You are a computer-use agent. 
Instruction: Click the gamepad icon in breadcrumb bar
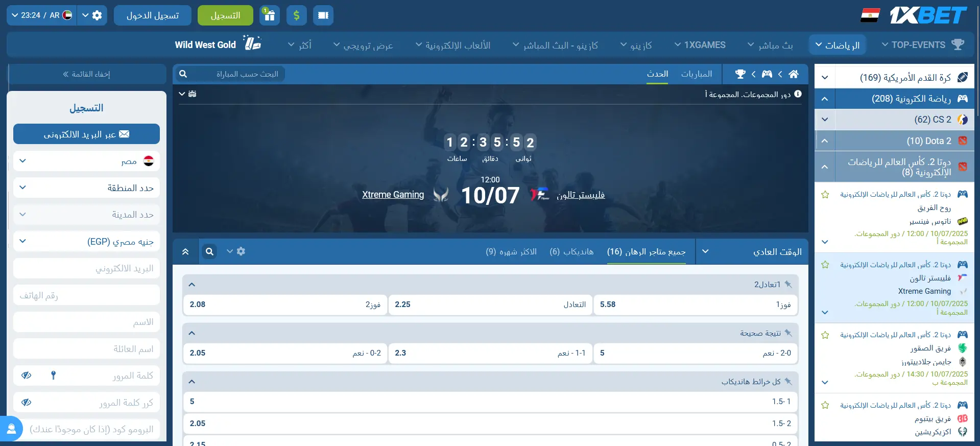pyautogui.click(x=767, y=74)
